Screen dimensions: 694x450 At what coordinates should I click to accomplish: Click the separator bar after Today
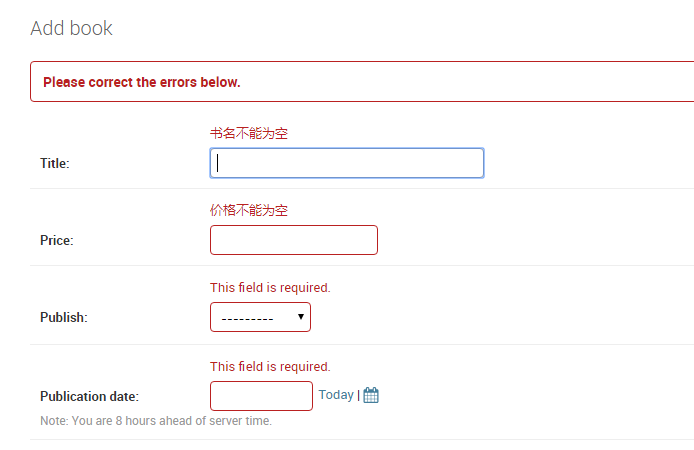[x=359, y=395]
